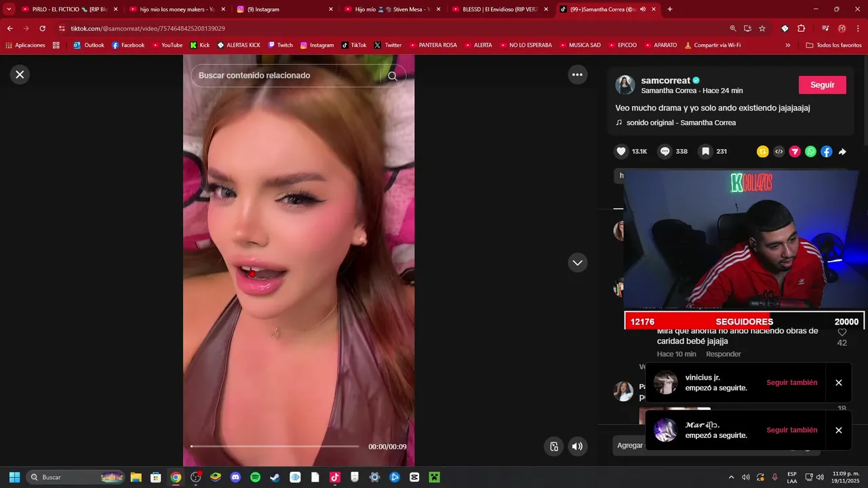This screenshot has width=868, height=488.
Task: Mute the video with the speaker icon
Action: [577, 446]
